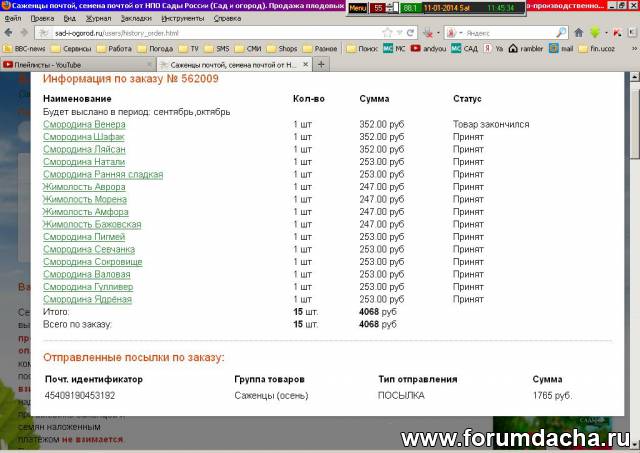
Task: Reload the page with refresh icon
Action: pos(411,33)
